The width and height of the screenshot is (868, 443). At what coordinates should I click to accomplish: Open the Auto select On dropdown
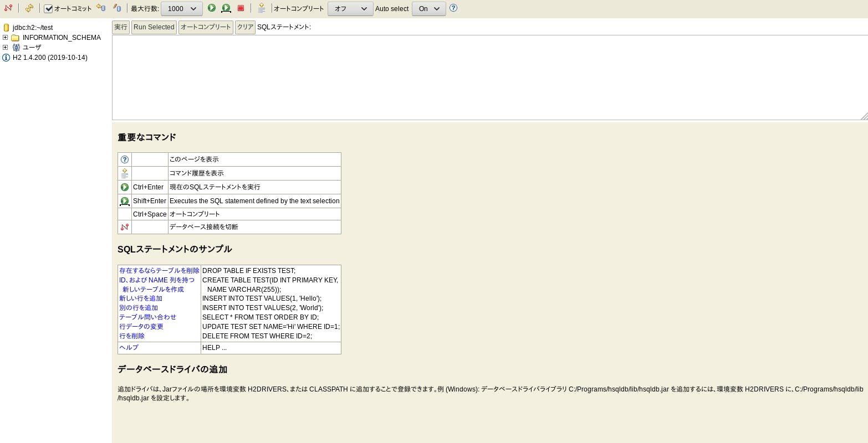pos(429,9)
